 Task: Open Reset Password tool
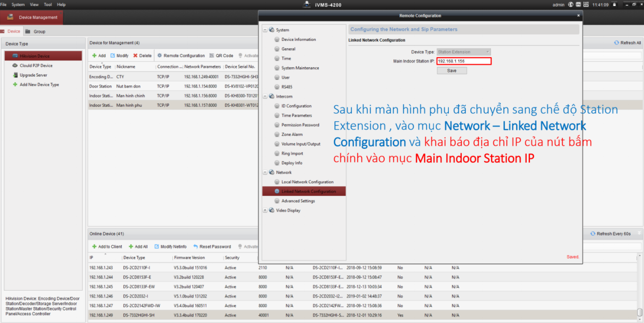pyautogui.click(x=212, y=246)
